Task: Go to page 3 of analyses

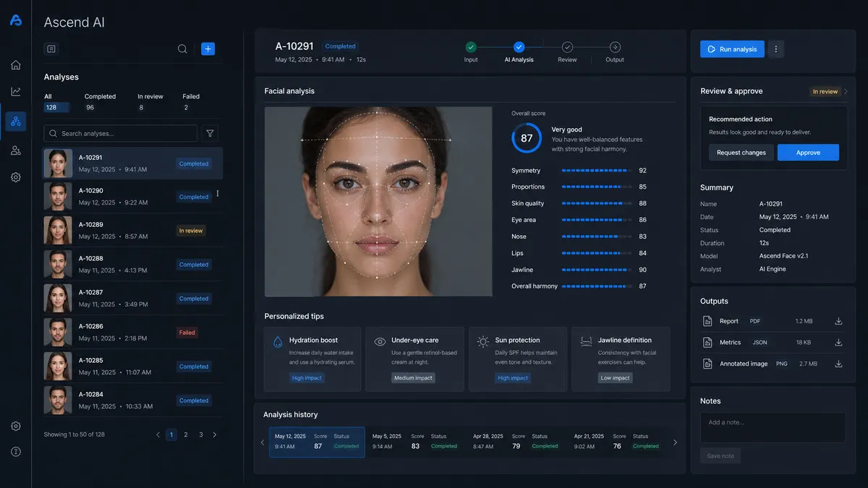Action: pos(201,435)
